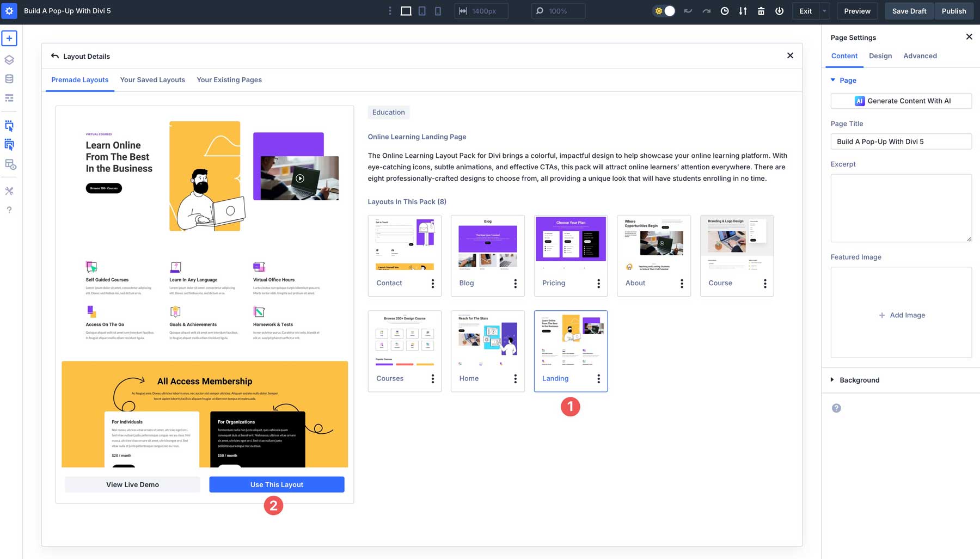Toggle the light/dark mode switch
Screen dimensions: 980x559
point(664,10)
